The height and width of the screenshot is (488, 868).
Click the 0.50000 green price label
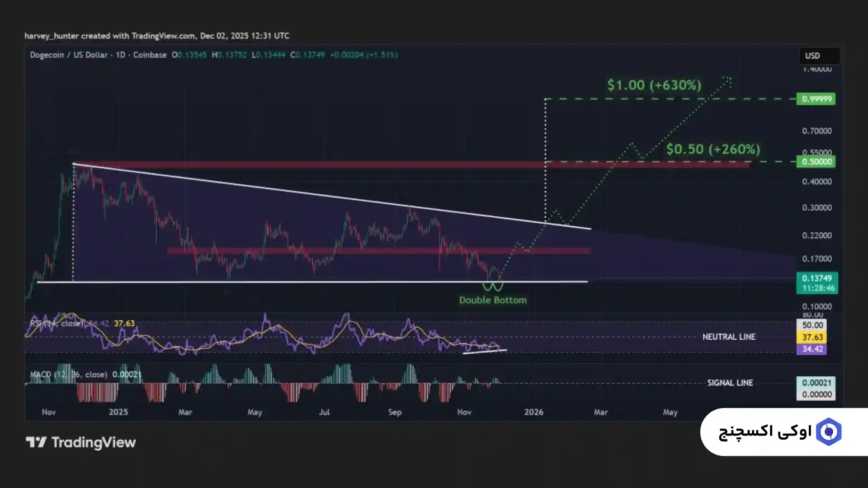click(x=816, y=162)
